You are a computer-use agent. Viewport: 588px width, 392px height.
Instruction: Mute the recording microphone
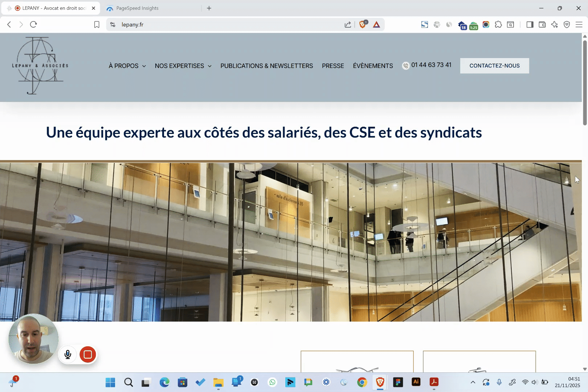click(68, 355)
